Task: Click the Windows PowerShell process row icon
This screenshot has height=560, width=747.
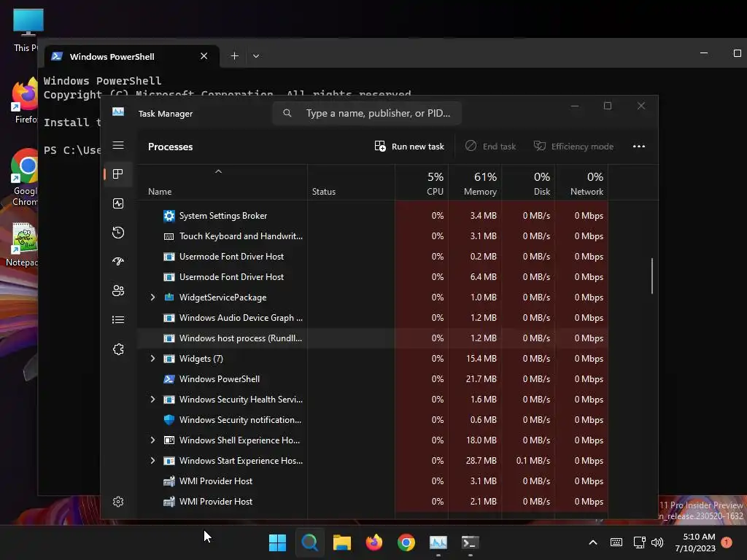Action: click(x=169, y=379)
